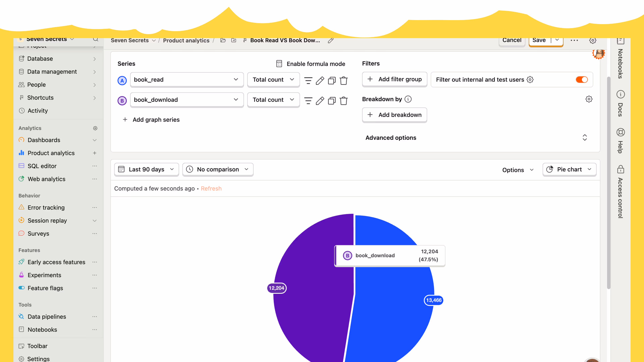The image size is (644, 362).
Task: Open settings gear beside internal users filter
Action: click(530, 79)
